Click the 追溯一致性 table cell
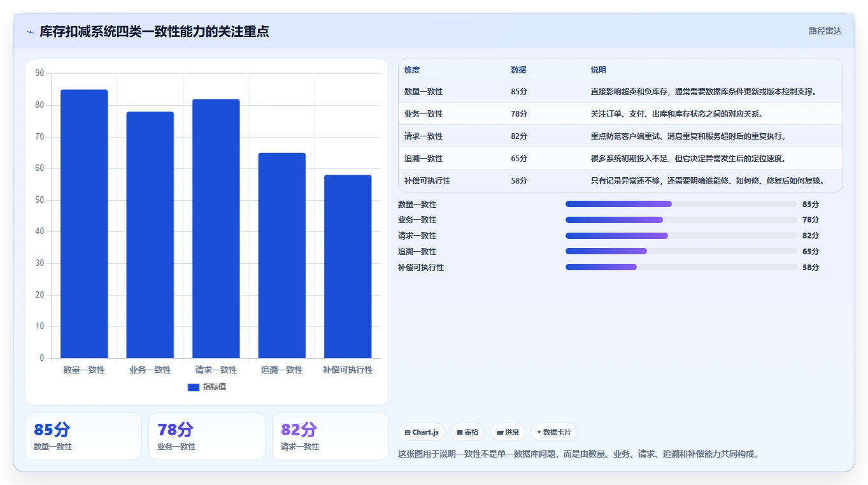The height and width of the screenshot is (485, 868). point(423,159)
